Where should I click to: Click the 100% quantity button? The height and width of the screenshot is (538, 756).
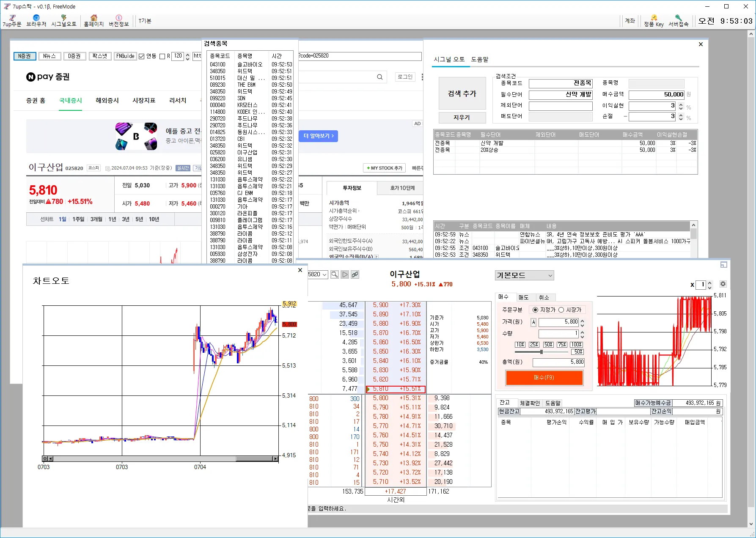(576, 345)
